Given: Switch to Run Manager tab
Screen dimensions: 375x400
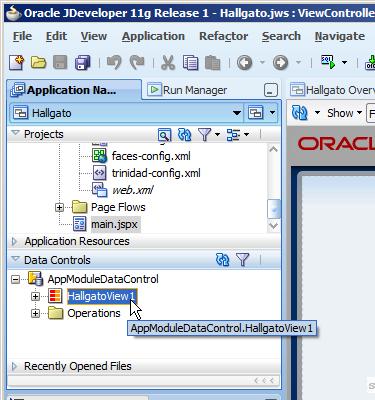Looking at the screenshot, I should (x=187, y=90).
